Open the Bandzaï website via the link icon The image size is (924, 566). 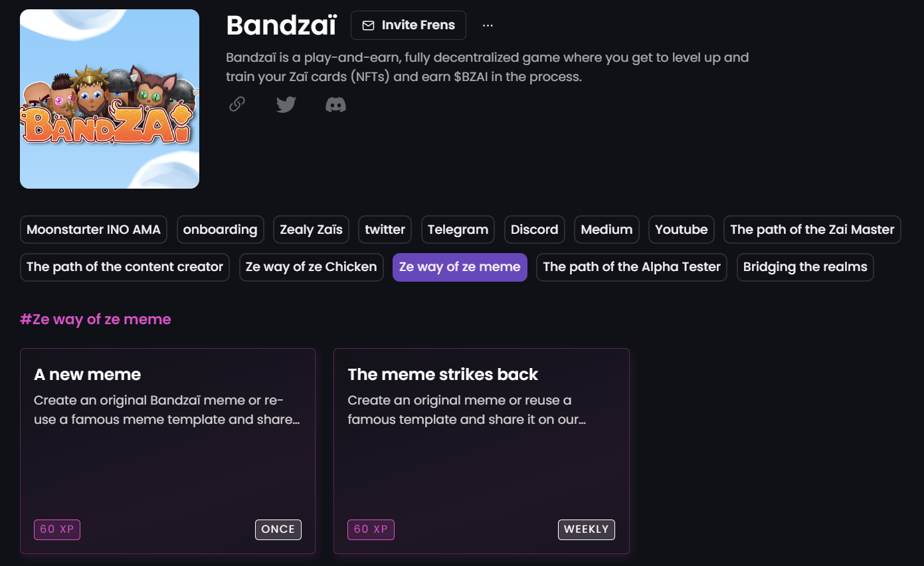pos(236,104)
